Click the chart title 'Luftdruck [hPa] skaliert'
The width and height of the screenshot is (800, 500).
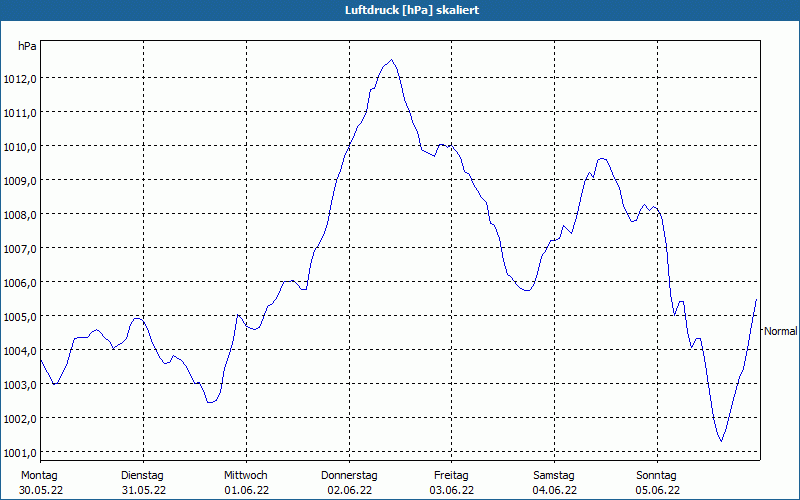(412, 10)
